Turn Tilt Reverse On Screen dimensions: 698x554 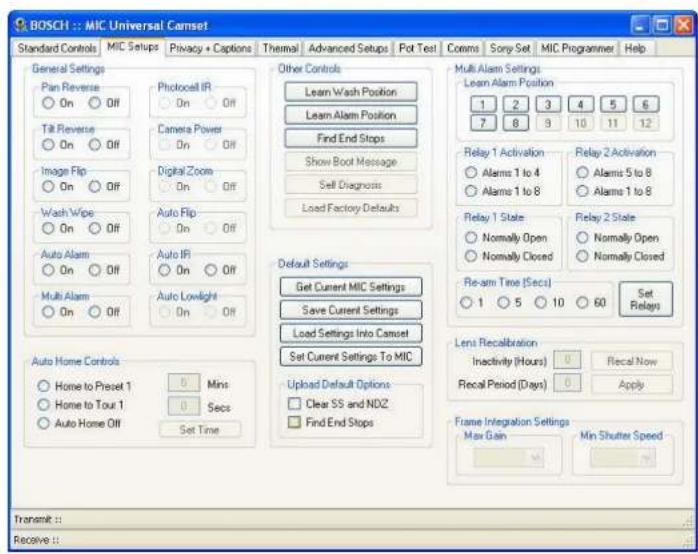coord(48,145)
